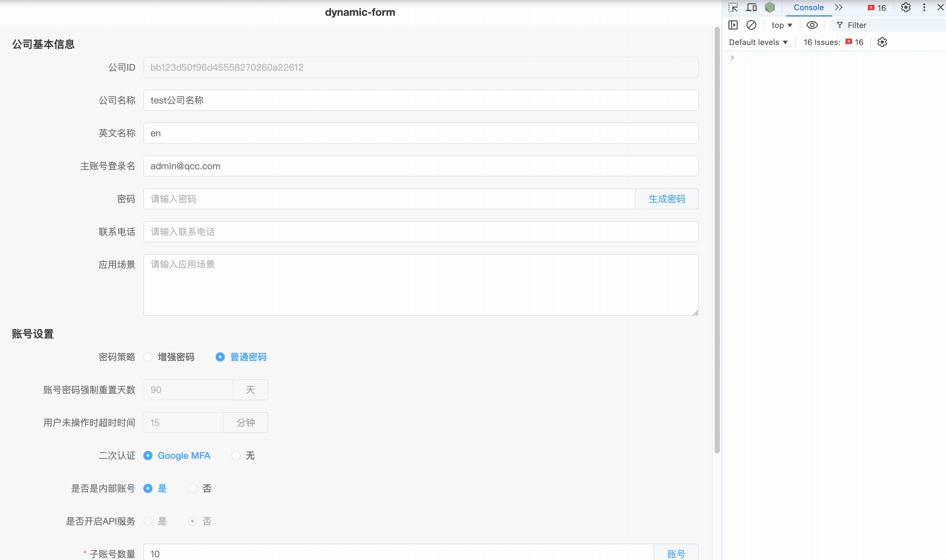Open the DevTools three-dot menu
The image size is (946, 560).
pos(924,8)
